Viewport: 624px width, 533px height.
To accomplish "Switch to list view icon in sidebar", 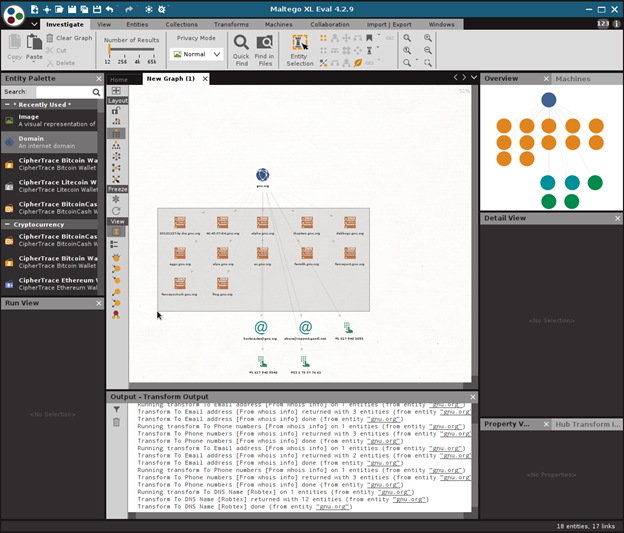I will pyautogui.click(x=115, y=244).
